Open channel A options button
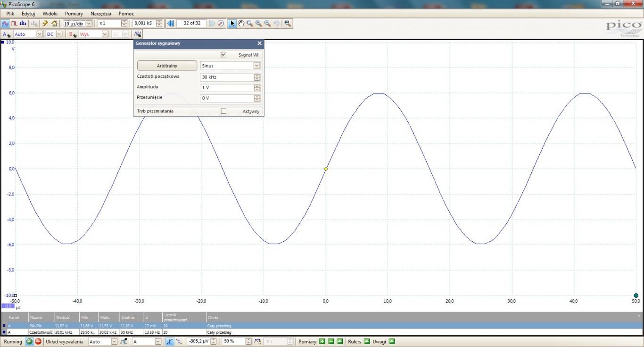This screenshot has width=644, height=347. 7,34
